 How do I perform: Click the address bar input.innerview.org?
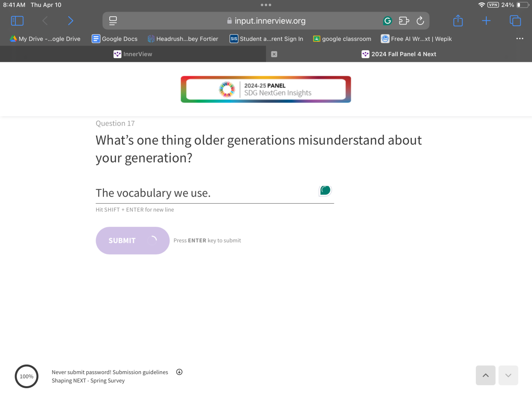tap(266, 21)
